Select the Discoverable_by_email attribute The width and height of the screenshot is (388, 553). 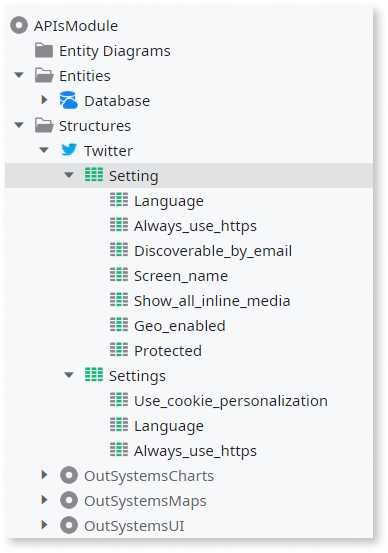(213, 251)
